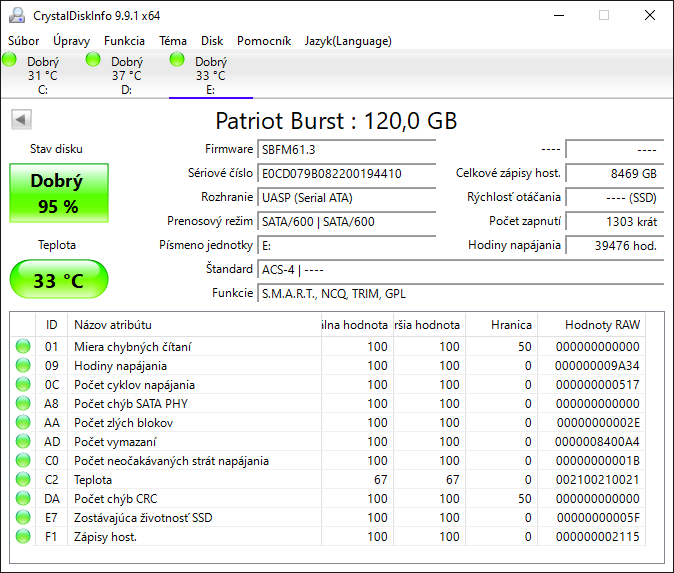Click RAW value 000000009A34

coord(597,366)
